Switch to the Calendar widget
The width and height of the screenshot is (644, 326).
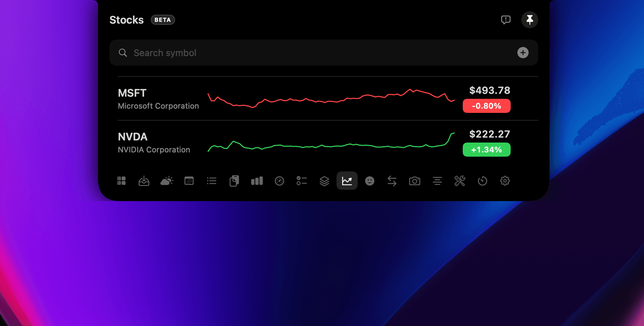point(189,181)
